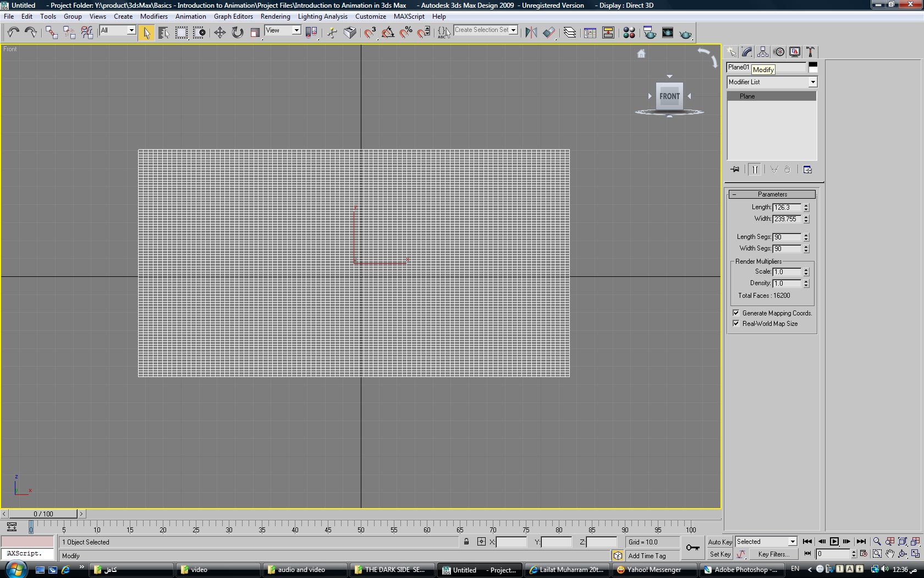Image resolution: width=924 pixels, height=578 pixels.
Task: Open the Material Editor icon
Action: click(629, 32)
